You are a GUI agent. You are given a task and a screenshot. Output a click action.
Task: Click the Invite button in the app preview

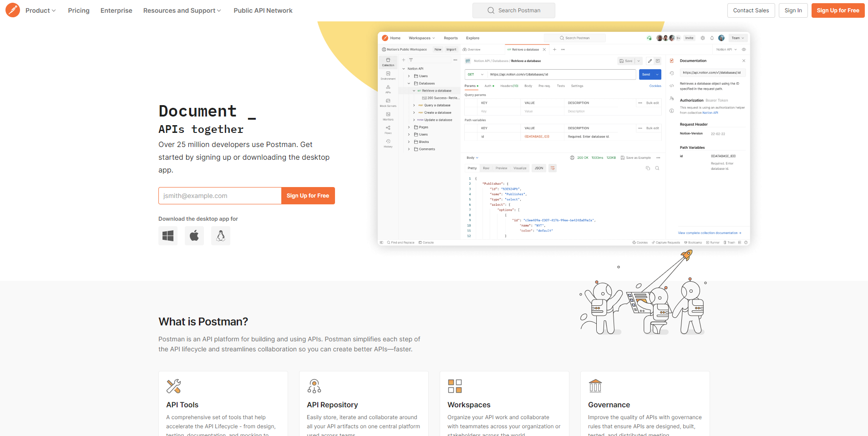(690, 38)
